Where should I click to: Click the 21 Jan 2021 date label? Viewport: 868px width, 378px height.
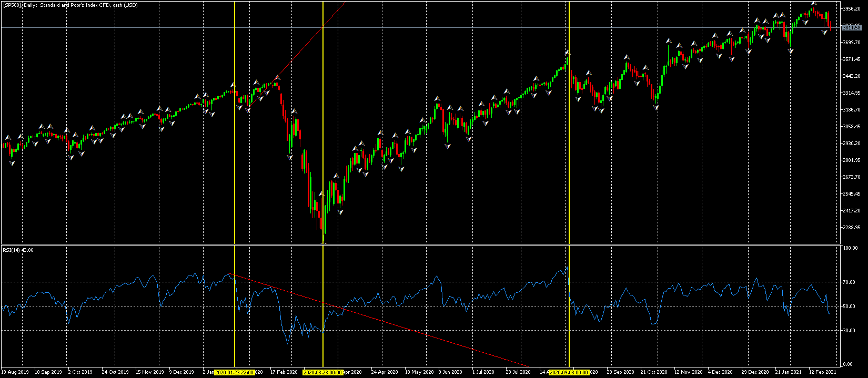pyautogui.click(x=789, y=372)
